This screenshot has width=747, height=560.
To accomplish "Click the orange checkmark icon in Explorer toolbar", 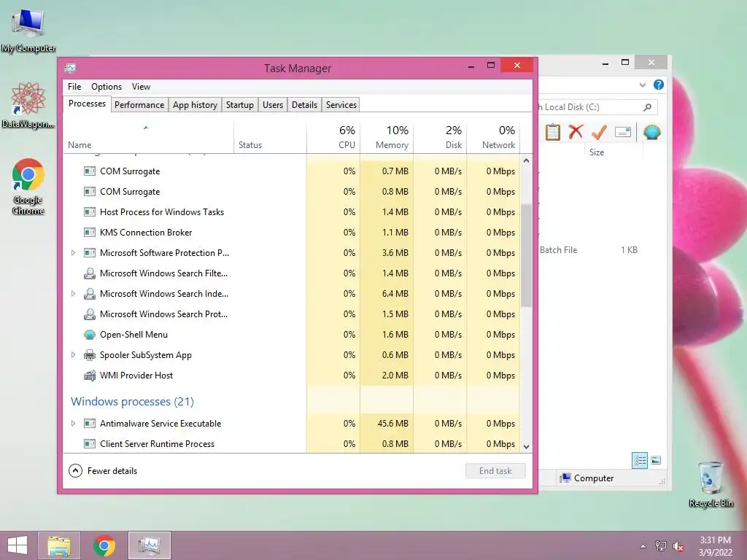I will [599, 132].
